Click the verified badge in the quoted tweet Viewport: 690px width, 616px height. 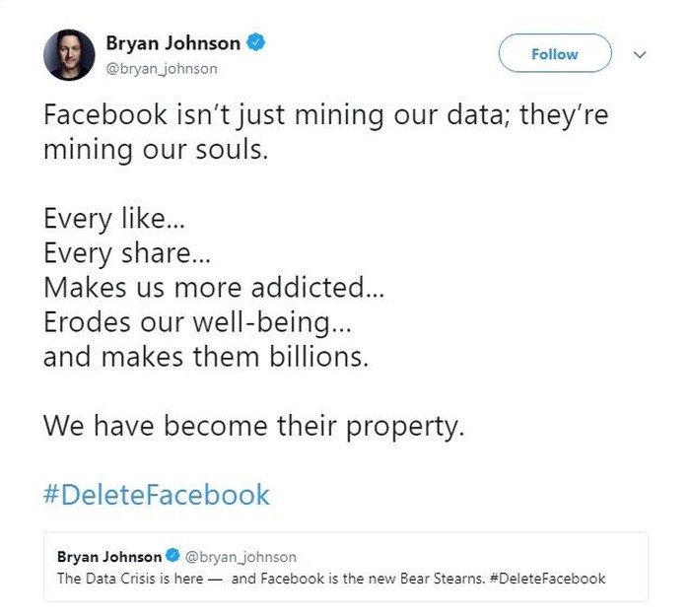click(x=172, y=557)
